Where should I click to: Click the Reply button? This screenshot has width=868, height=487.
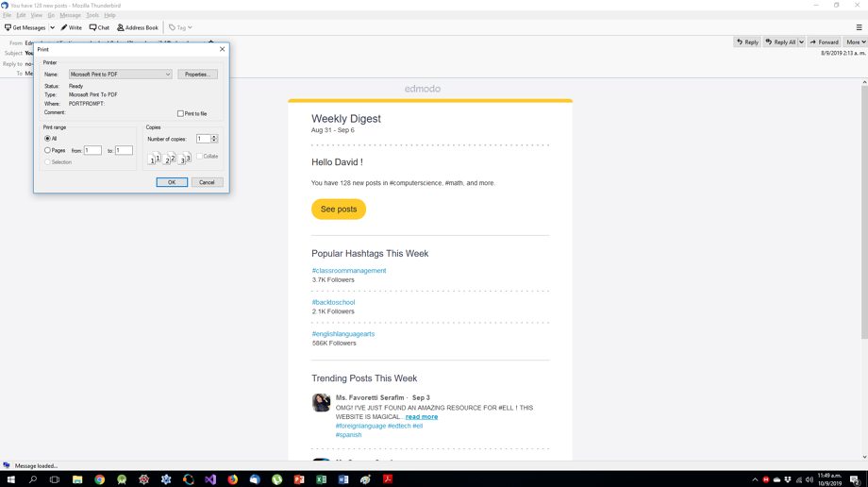pos(747,42)
